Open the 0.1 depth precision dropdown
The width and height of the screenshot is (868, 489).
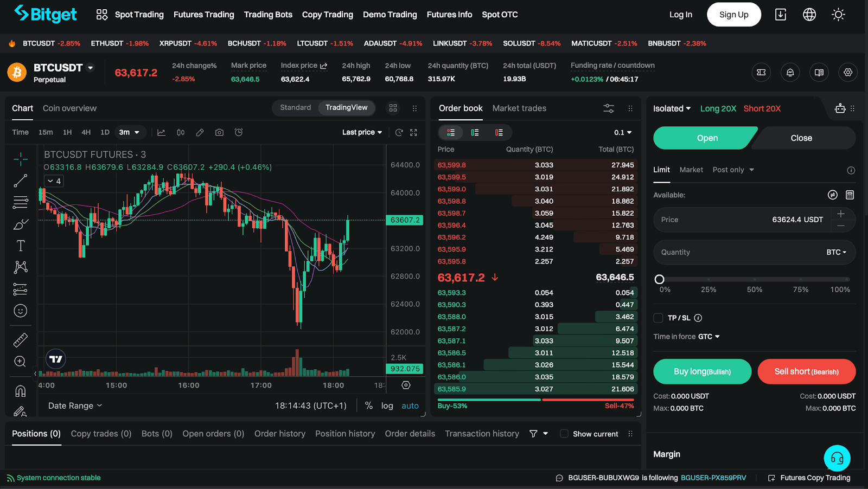pyautogui.click(x=623, y=132)
